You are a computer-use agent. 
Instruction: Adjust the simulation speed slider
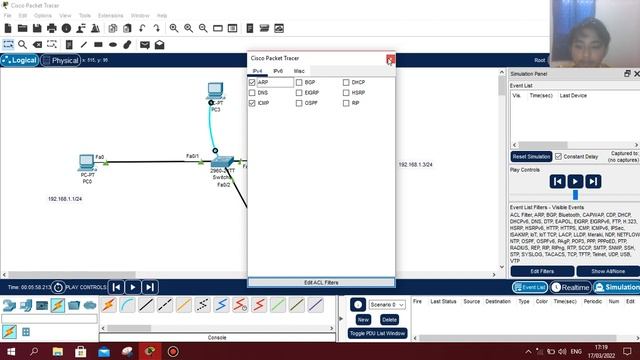coord(575,195)
